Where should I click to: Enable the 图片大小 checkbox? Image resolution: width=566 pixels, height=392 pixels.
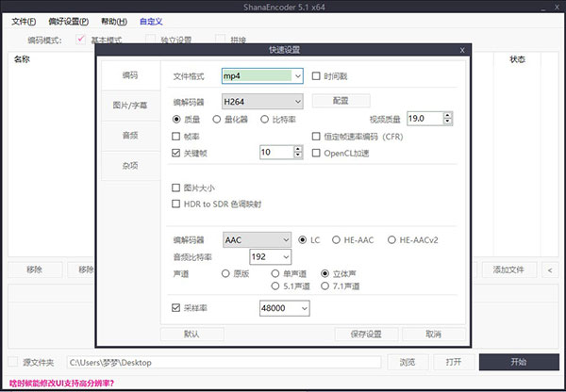(176, 188)
